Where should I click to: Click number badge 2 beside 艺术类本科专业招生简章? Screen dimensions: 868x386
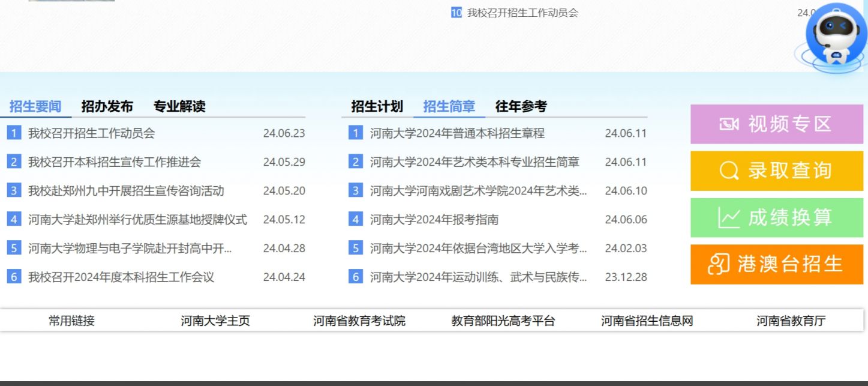coord(356,161)
